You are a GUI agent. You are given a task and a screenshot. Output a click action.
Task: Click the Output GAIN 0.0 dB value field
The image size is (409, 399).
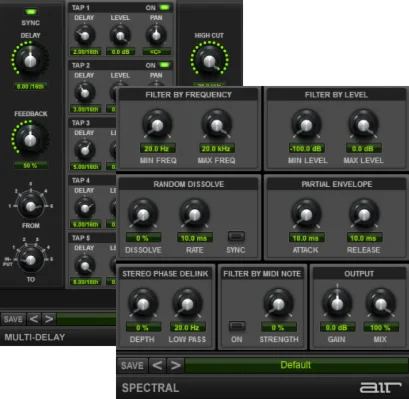[337, 328]
